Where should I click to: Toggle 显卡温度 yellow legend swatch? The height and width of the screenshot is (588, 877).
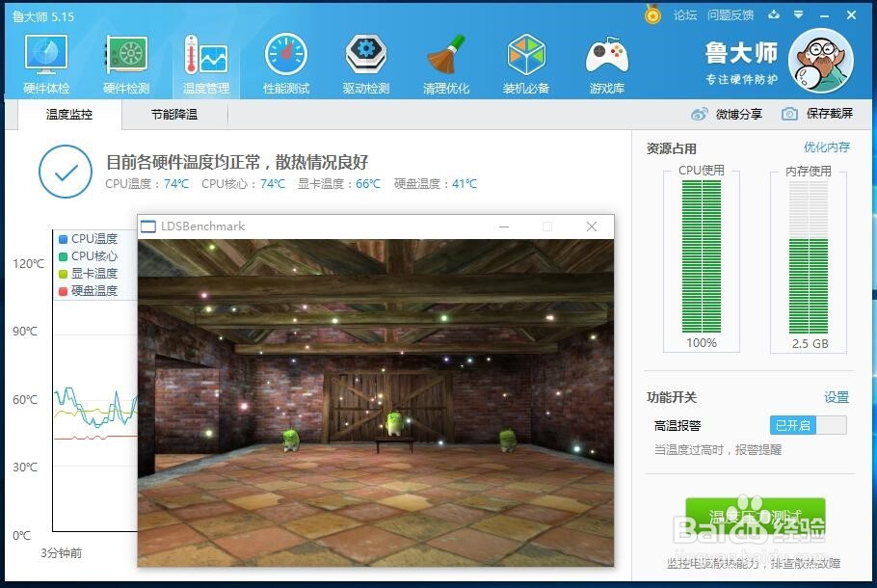click(x=64, y=274)
